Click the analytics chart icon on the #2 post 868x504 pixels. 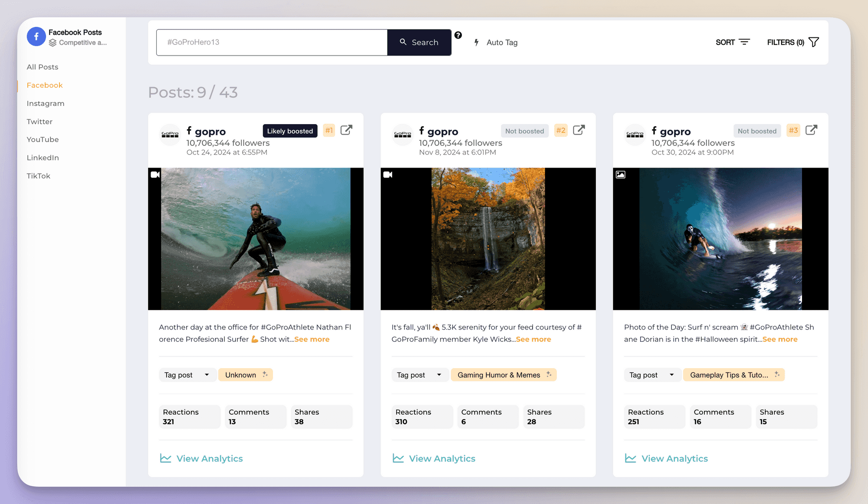(x=398, y=458)
